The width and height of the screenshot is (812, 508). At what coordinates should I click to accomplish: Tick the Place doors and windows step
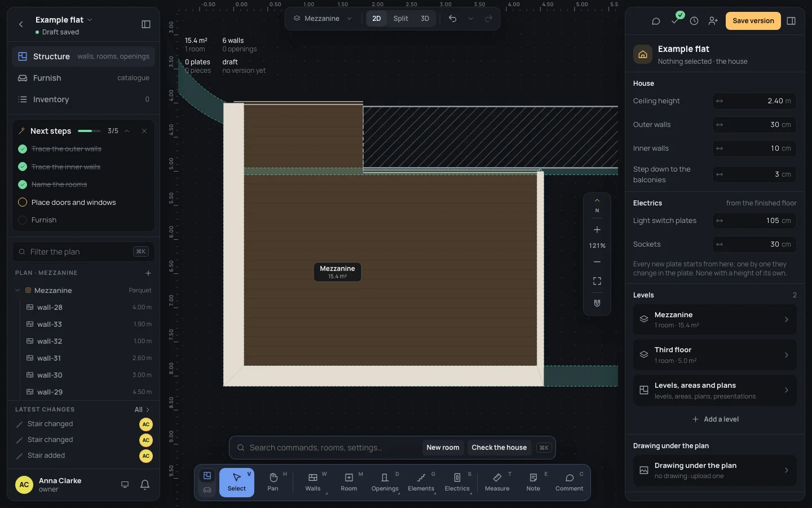pyautogui.click(x=23, y=202)
